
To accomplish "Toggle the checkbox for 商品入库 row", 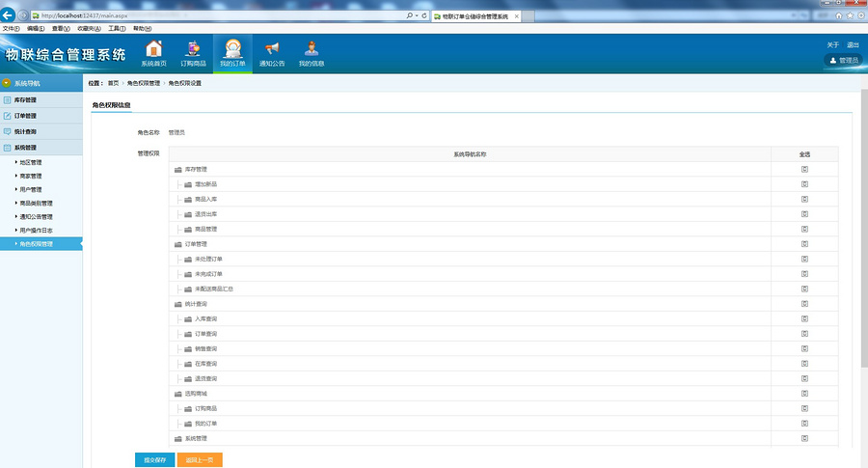I will tap(805, 200).
